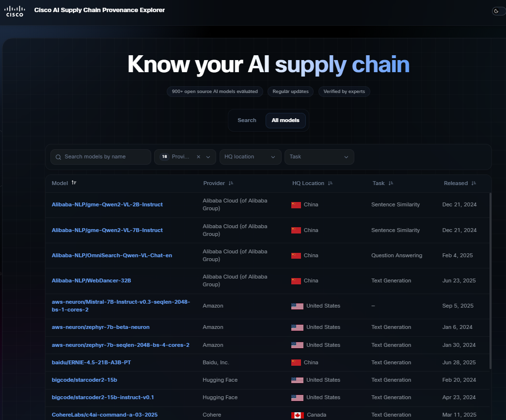Sort by Released date using sort icon
The height and width of the screenshot is (420, 506).
[474, 183]
